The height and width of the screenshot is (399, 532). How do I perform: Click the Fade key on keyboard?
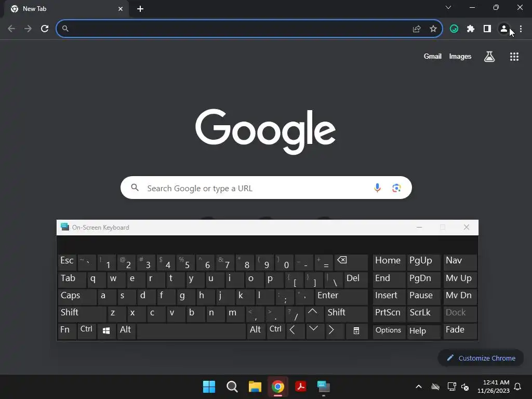[x=460, y=331]
